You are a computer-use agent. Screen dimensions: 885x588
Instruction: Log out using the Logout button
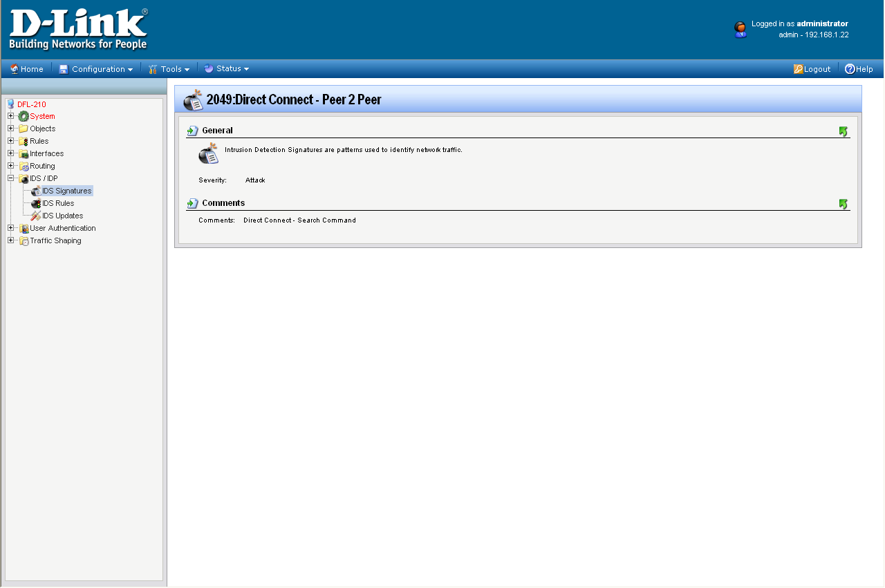pos(812,69)
